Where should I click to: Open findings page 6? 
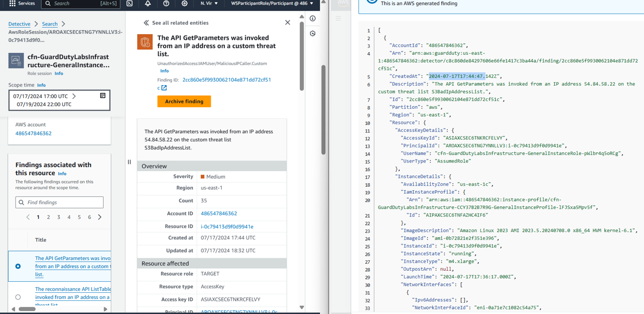[90, 217]
